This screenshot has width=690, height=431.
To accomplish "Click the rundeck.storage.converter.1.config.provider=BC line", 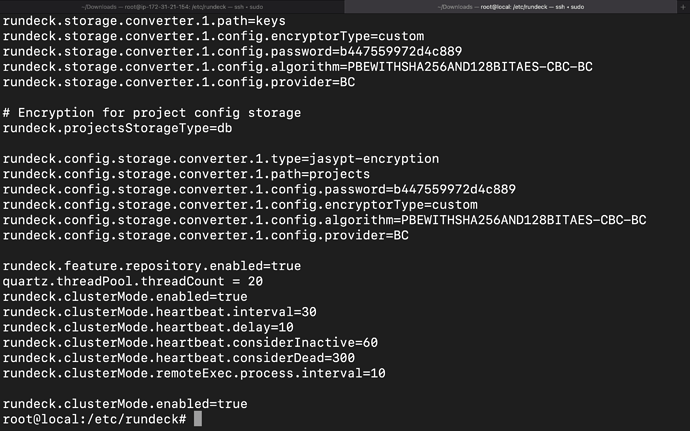I will (x=179, y=82).
